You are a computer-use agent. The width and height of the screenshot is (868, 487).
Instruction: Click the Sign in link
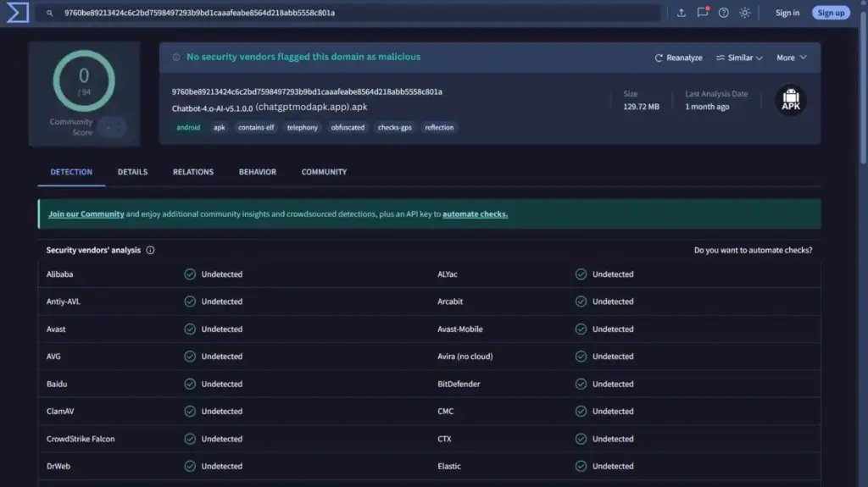787,13
